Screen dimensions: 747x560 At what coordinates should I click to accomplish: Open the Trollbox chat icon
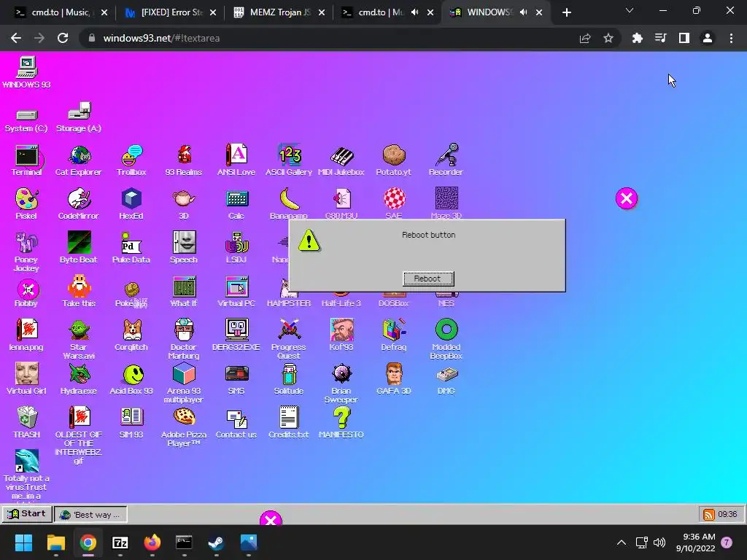131,156
